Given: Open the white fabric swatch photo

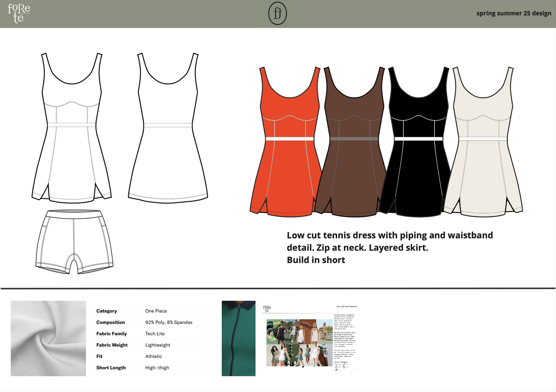Looking at the screenshot, I should click(48, 338).
